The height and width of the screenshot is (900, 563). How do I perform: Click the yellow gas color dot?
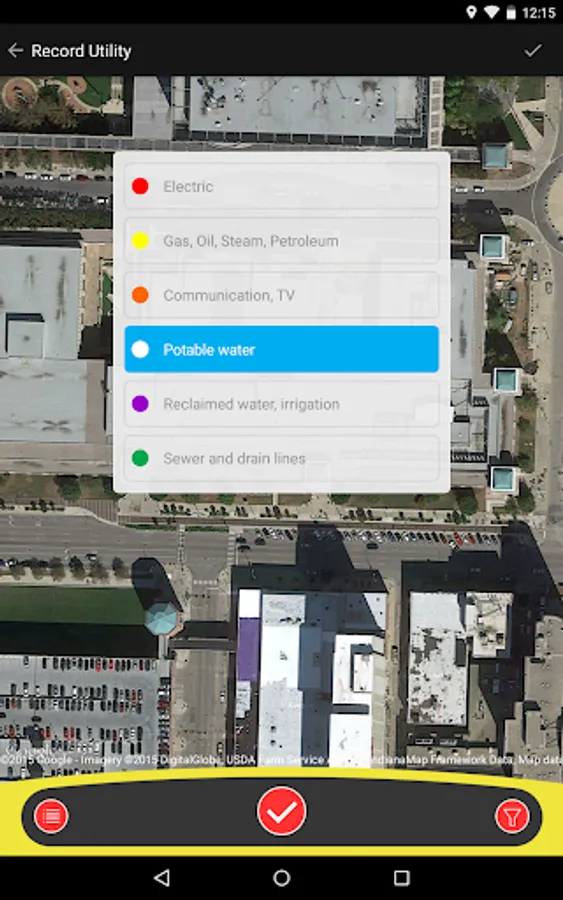coord(140,240)
